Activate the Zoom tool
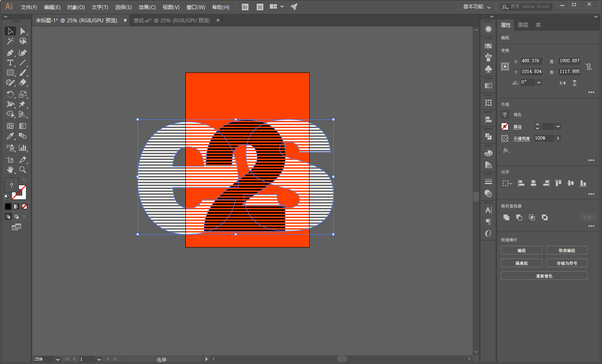Screen dimensions: 602x364 coord(23,170)
